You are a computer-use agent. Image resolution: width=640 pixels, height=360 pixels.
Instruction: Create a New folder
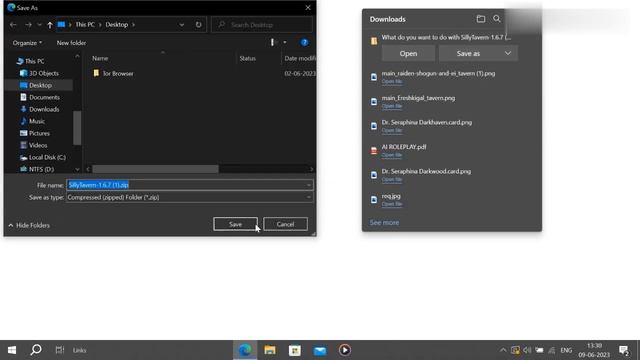(x=71, y=42)
